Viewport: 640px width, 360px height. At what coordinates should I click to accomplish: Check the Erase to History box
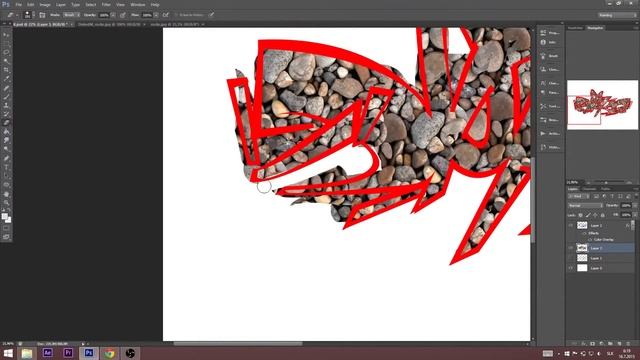[176, 15]
